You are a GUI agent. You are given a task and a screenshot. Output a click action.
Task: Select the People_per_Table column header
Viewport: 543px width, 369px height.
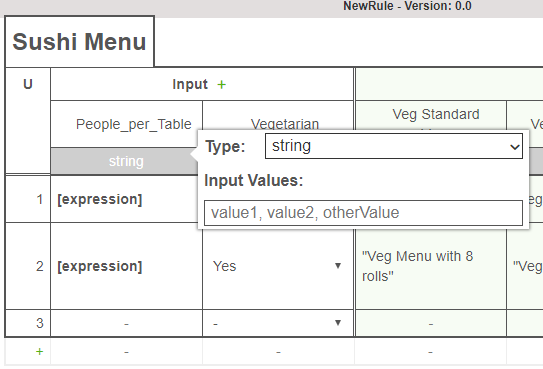[x=134, y=124]
